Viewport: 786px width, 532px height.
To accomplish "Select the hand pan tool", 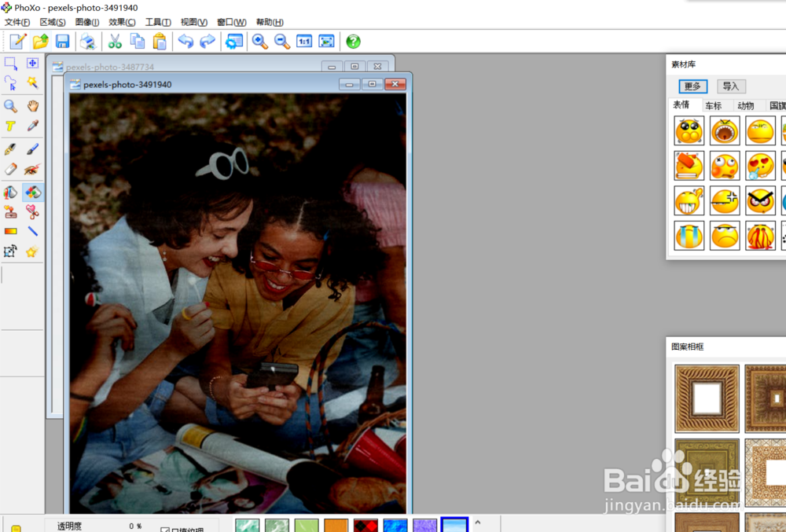I will (32, 106).
